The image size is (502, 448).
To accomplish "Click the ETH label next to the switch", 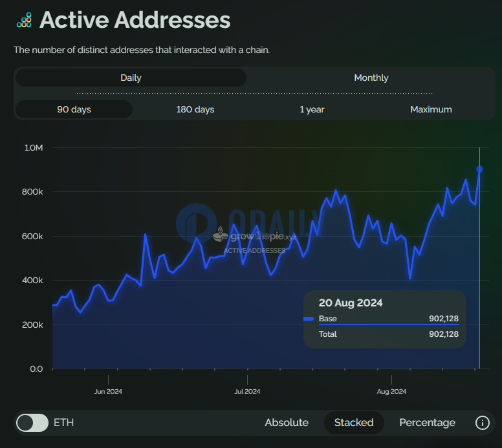I will [x=63, y=423].
